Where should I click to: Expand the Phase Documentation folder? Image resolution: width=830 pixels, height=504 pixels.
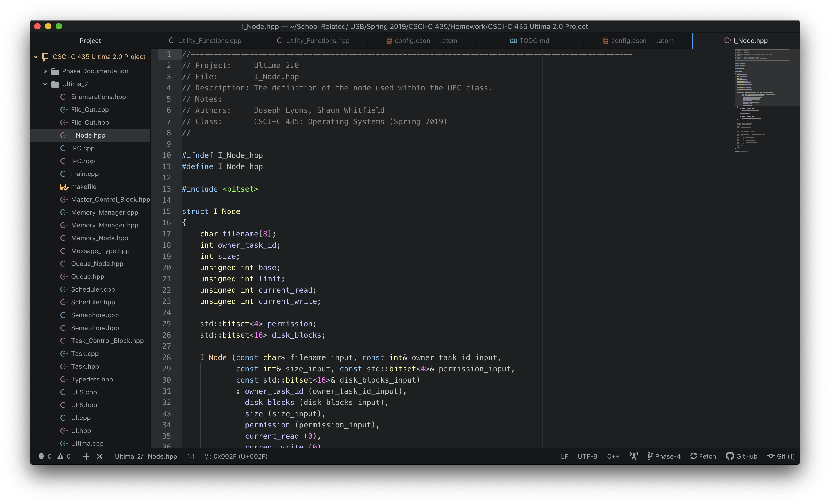45,71
